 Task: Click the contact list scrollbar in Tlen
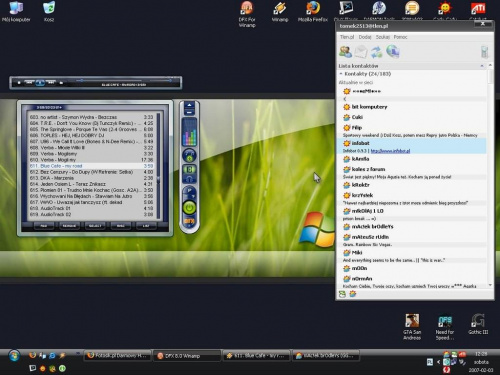490,174
